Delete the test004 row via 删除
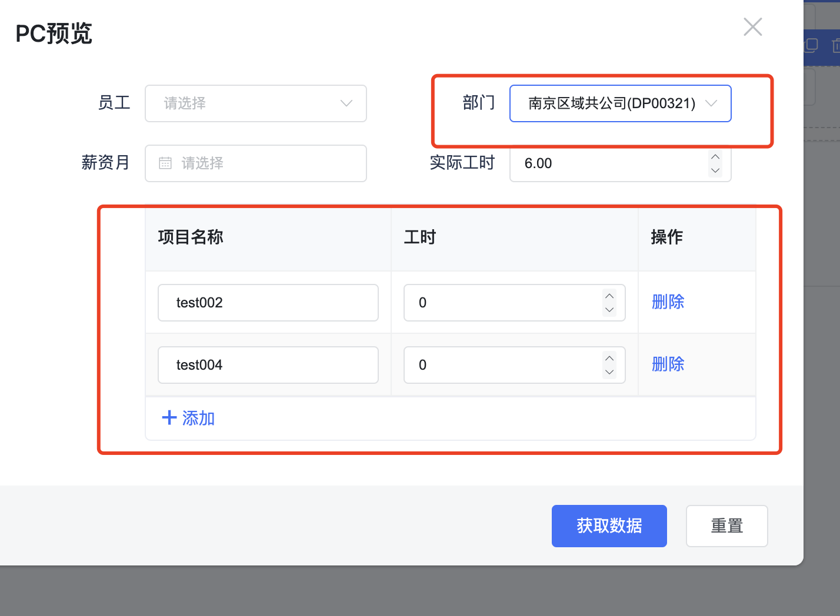840x616 pixels. tap(668, 364)
